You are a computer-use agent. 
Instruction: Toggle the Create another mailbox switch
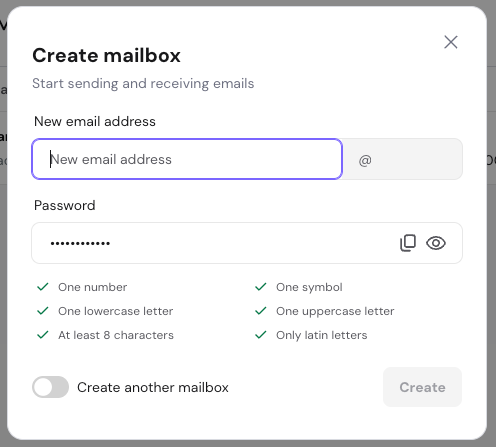[51, 387]
